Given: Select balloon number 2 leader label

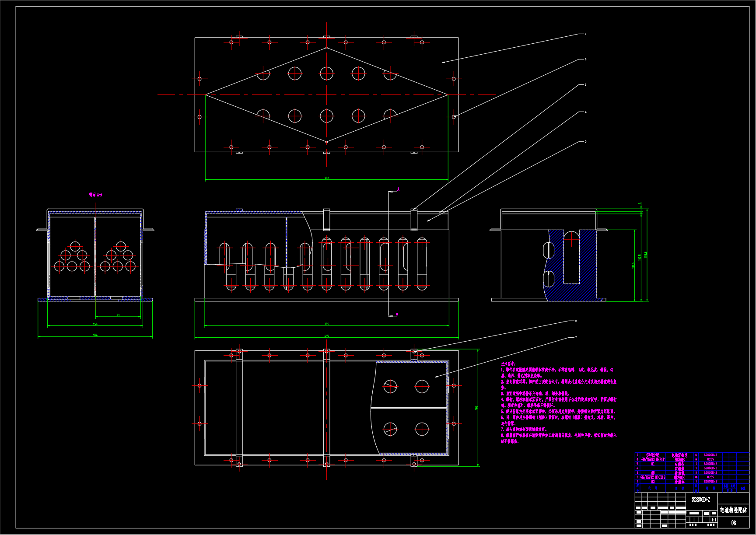Looking at the screenshot, I should pos(585,59).
